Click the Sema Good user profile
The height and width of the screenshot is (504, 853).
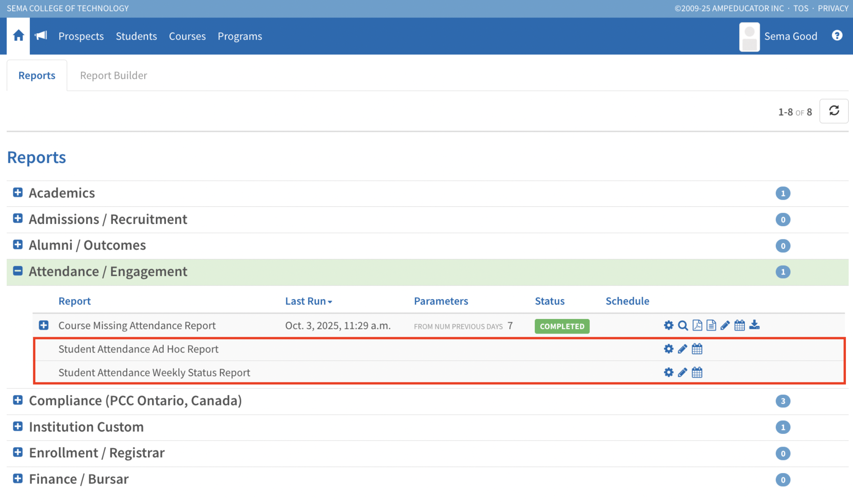(x=790, y=36)
